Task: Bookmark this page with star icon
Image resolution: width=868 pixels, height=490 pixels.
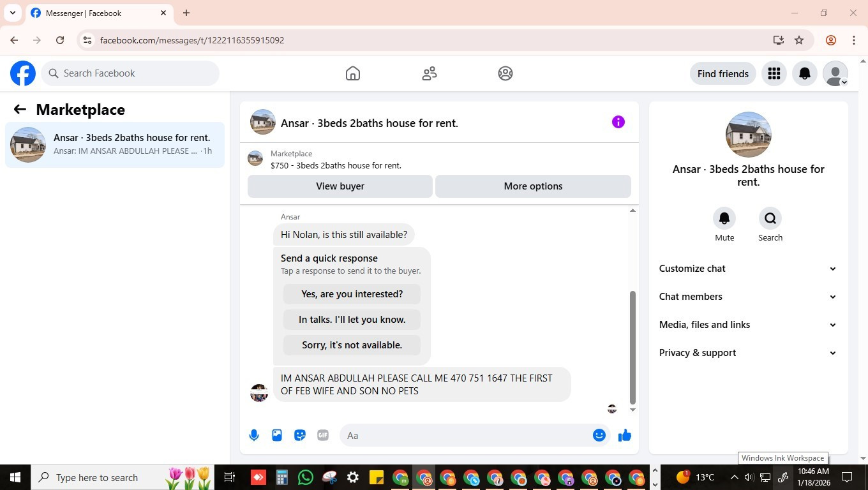Action: (799, 40)
